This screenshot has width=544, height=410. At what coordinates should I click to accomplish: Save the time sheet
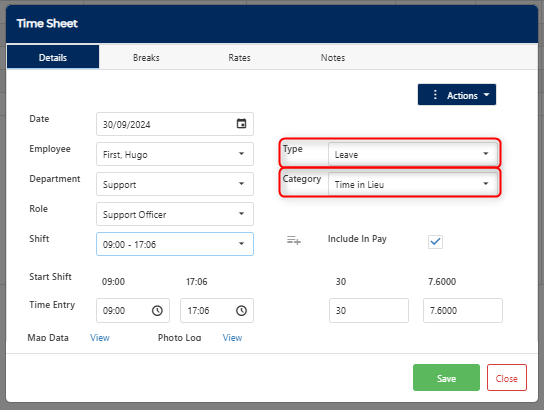pyautogui.click(x=446, y=378)
